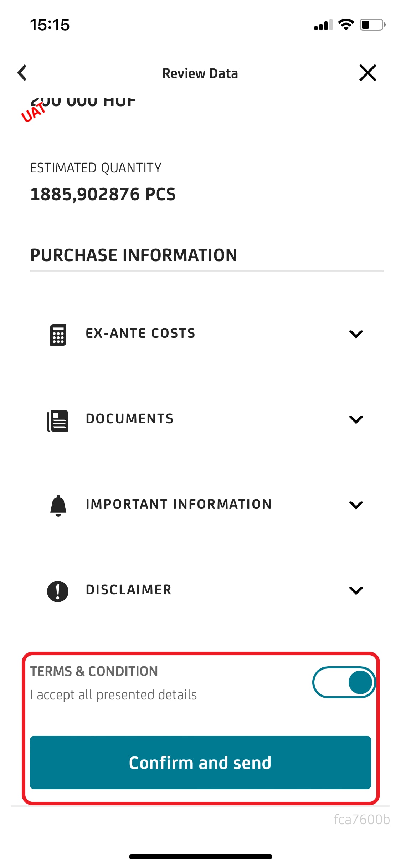Expand Ex-Ante Costs chevron
The height and width of the screenshot is (868, 401).
pos(356,334)
